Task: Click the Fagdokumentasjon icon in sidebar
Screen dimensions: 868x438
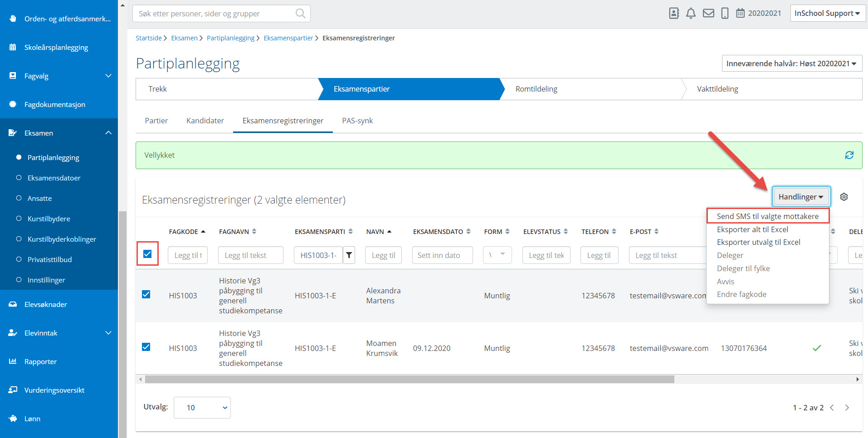Action: [13, 104]
